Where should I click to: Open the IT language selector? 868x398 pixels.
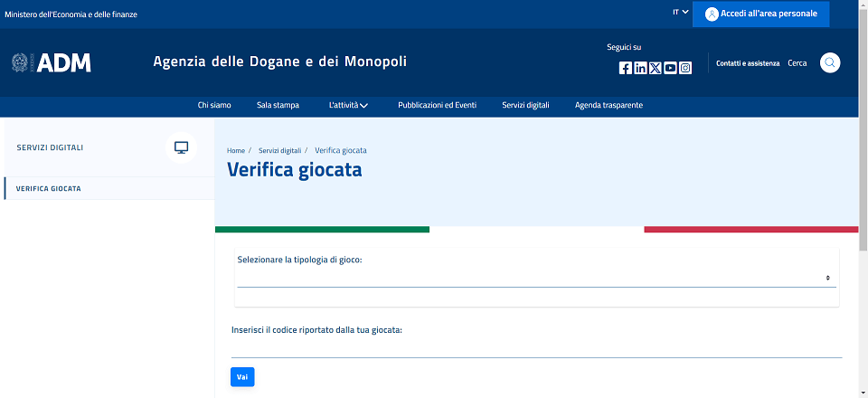coord(680,12)
